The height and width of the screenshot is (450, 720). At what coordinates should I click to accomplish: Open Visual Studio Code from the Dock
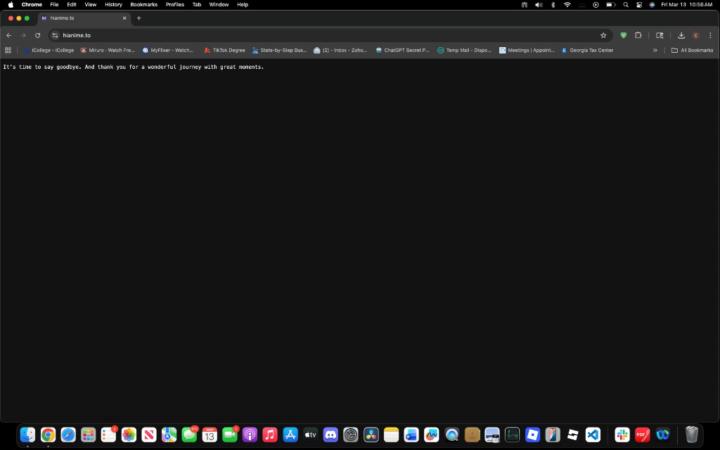(593, 434)
